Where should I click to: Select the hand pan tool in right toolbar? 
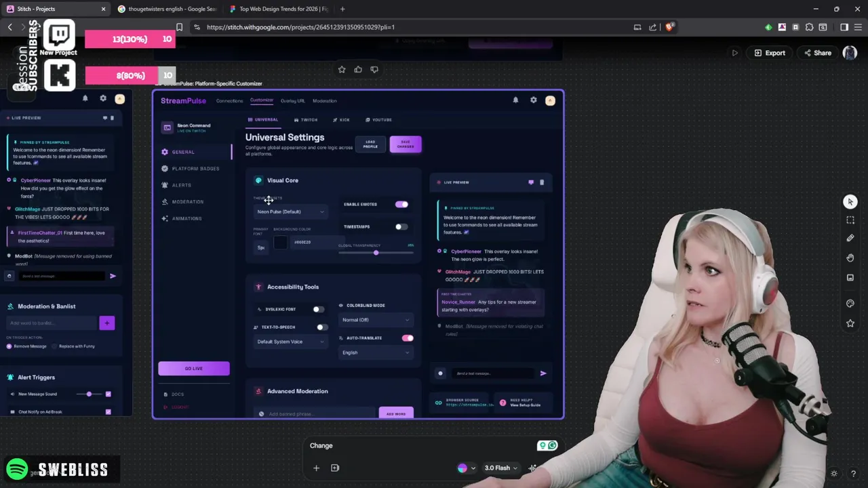tap(850, 258)
